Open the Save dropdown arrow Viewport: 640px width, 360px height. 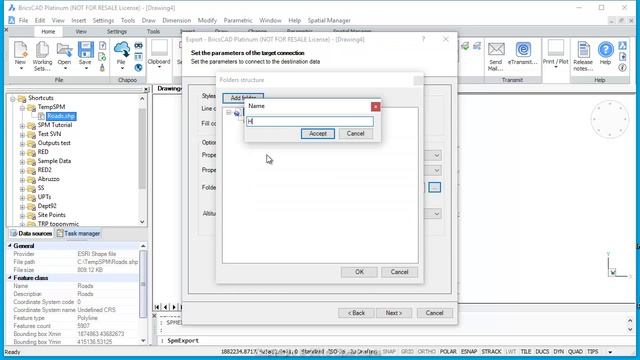[86, 69]
